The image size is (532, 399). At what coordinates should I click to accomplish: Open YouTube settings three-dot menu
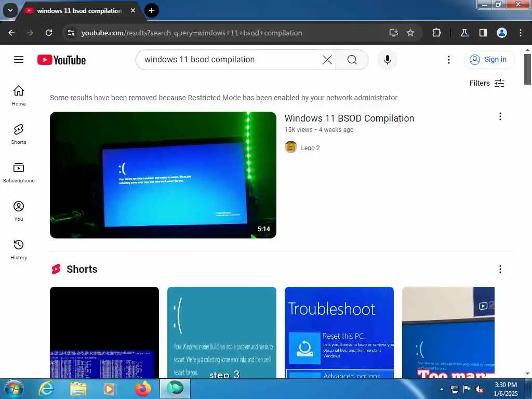pos(449,60)
